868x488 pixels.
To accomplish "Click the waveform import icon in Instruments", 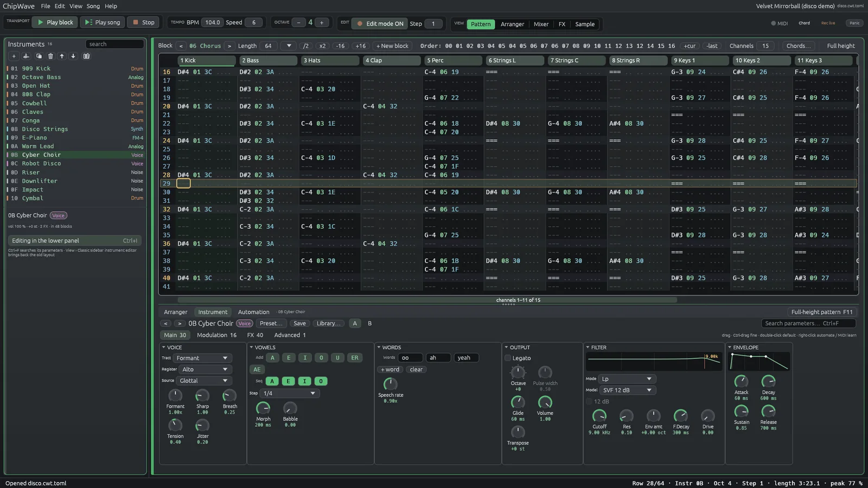I will pyautogui.click(x=26, y=56).
